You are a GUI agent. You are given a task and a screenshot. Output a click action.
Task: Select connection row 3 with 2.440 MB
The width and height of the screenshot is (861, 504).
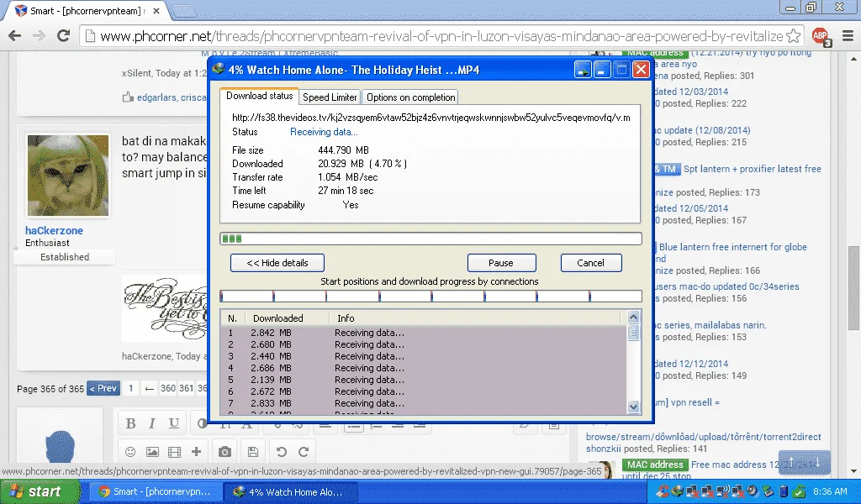click(x=424, y=356)
